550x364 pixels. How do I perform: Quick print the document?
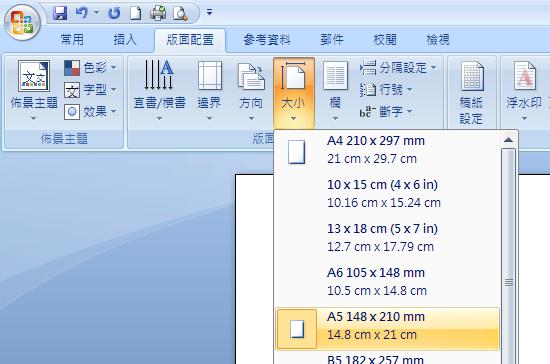click(158, 13)
